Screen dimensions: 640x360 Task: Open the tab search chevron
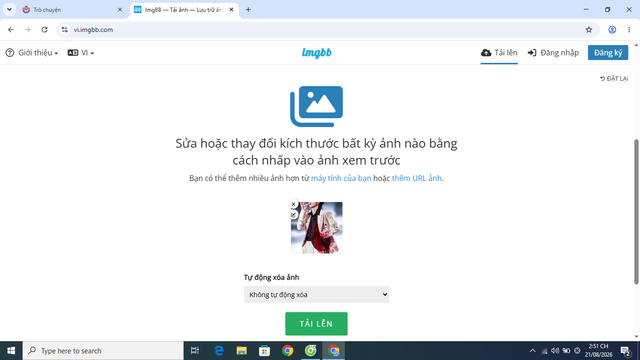(9, 9)
